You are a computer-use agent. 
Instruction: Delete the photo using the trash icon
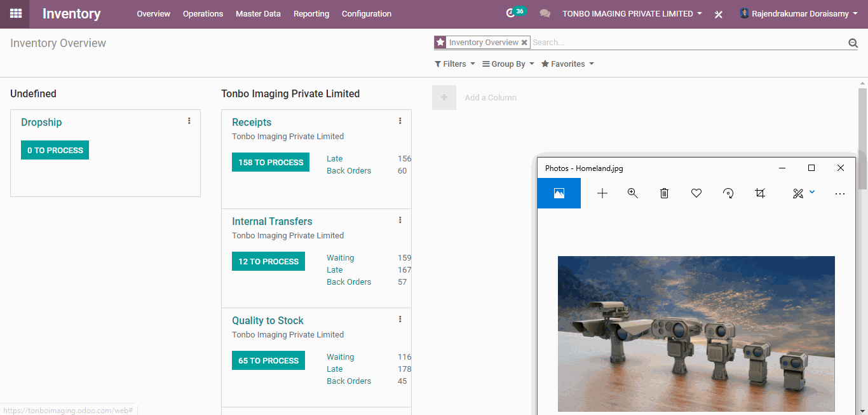click(x=664, y=193)
